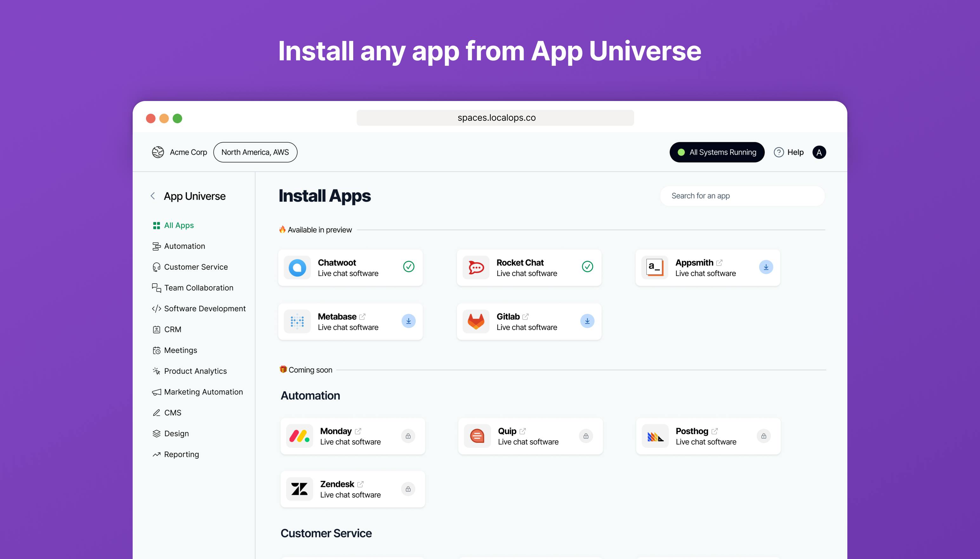This screenshot has width=980, height=559.
Task: Open Quip external link icon
Action: [x=522, y=431]
